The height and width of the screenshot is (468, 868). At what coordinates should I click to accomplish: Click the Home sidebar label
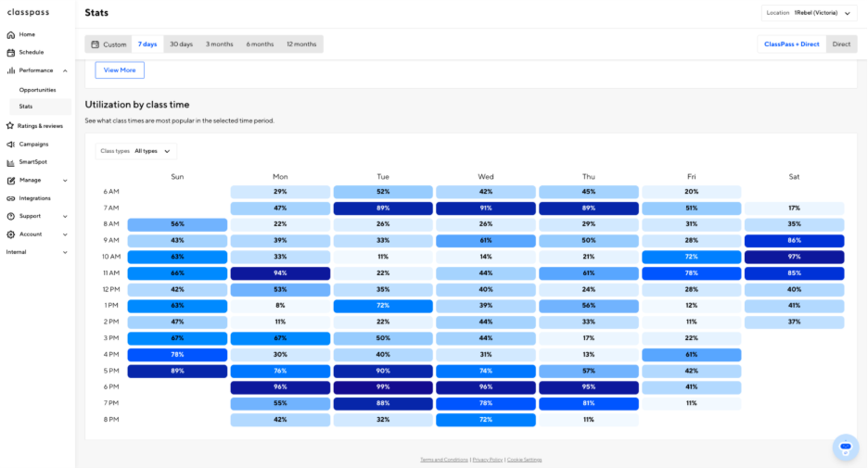click(x=27, y=34)
